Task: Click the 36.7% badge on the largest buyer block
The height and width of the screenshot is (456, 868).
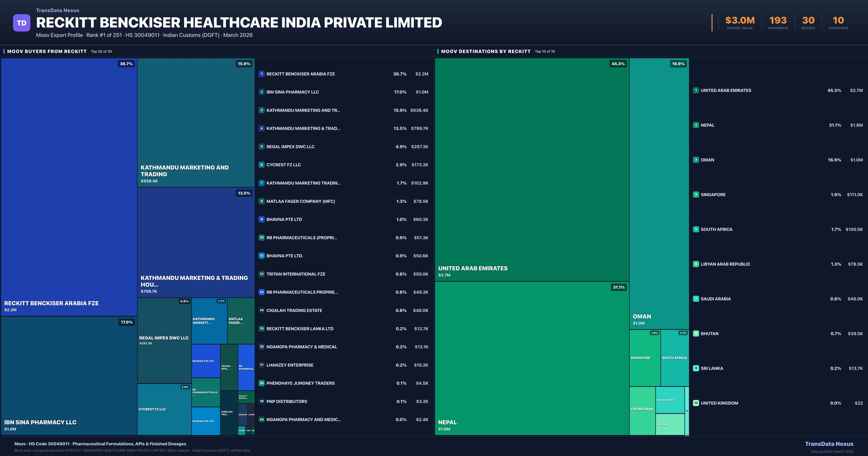Action: tap(126, 64)
